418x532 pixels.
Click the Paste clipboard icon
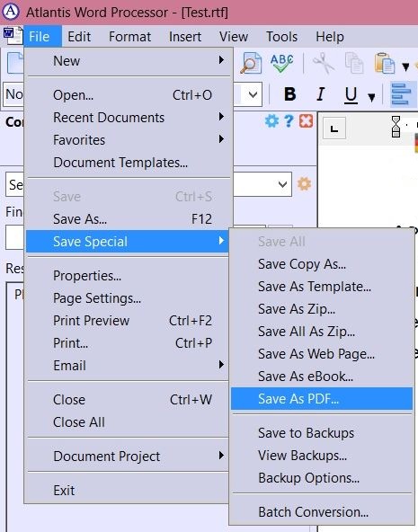[385, 63]
